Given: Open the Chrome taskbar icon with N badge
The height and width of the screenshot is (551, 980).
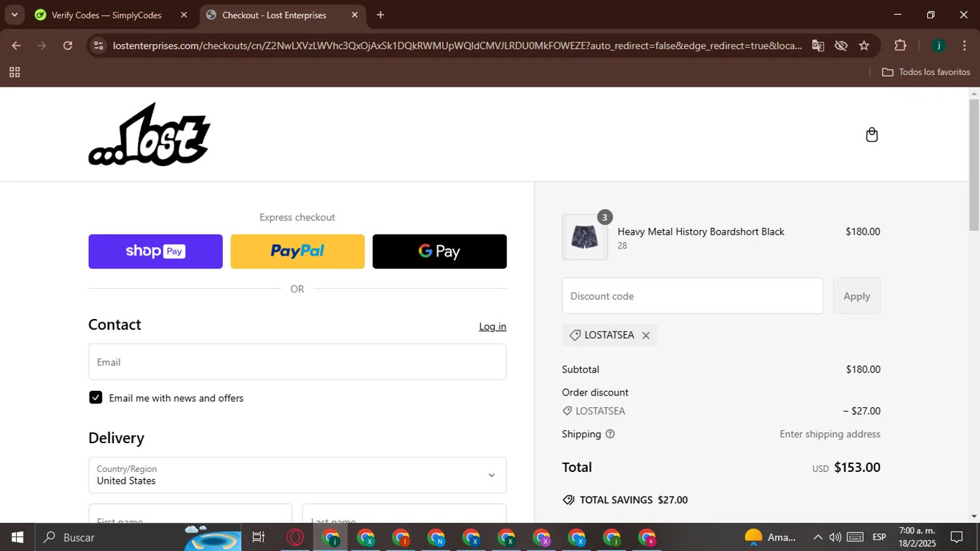Looking at the screenshot, I should (436, 537).
